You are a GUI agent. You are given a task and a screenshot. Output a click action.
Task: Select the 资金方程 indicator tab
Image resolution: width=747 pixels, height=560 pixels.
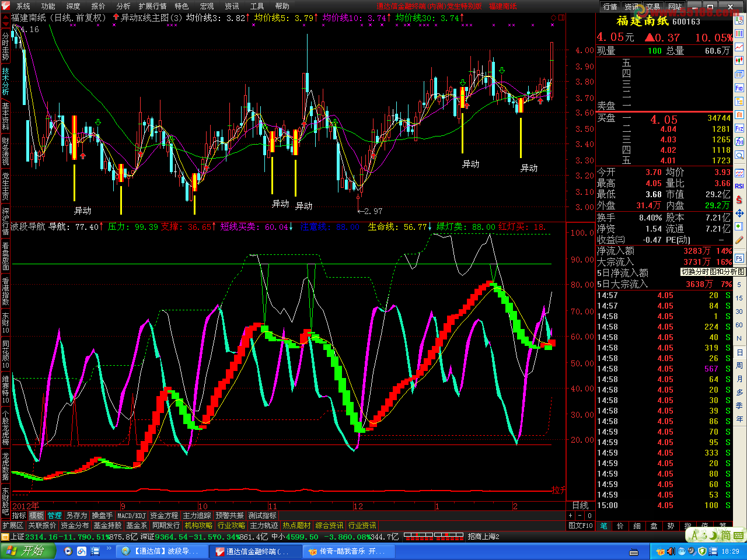pyautogui.click(x=165, y=516)
